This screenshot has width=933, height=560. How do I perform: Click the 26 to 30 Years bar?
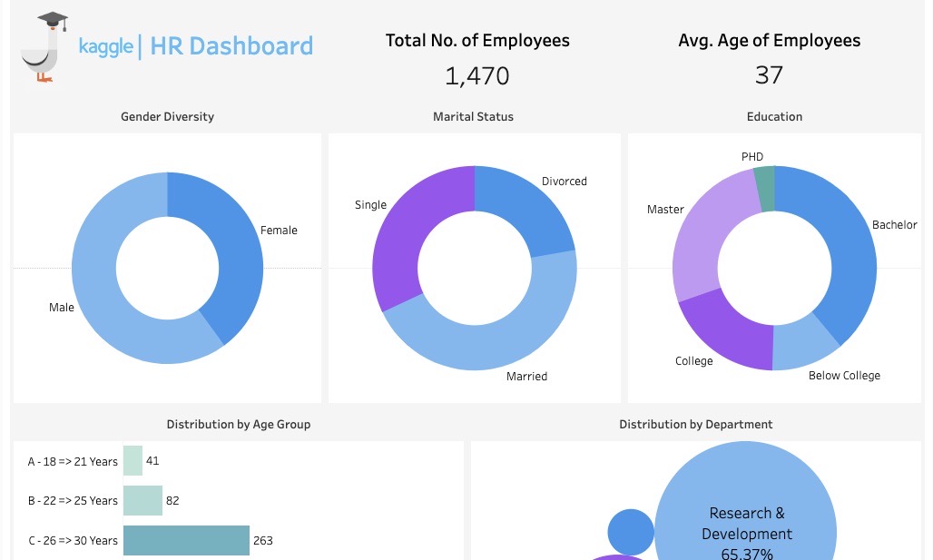(186, 540)
